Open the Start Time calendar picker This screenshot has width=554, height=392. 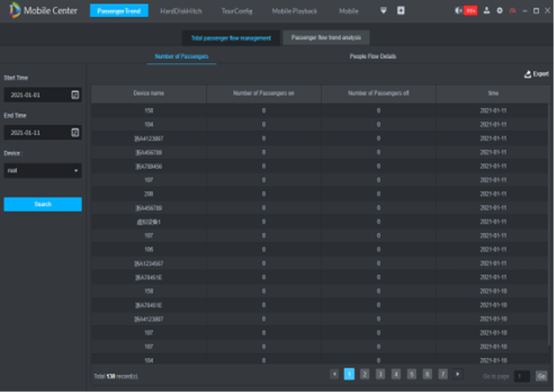[75, 95]
